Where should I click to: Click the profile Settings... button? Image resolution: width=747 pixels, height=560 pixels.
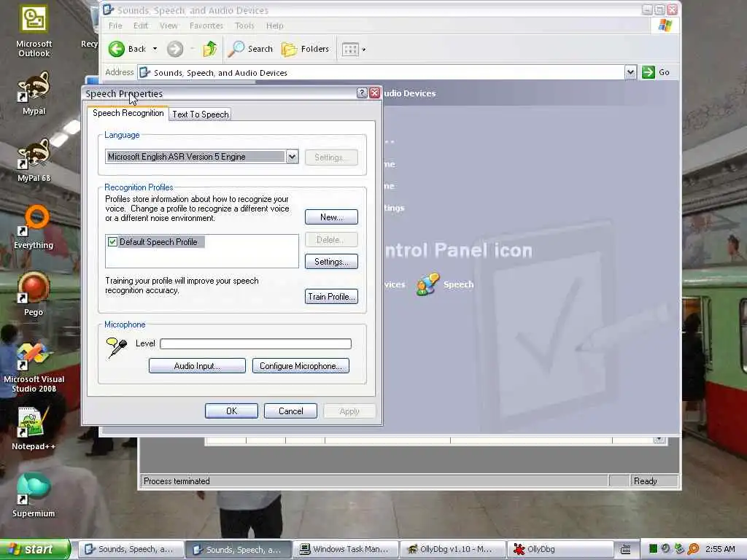click(x=331, y=262)
